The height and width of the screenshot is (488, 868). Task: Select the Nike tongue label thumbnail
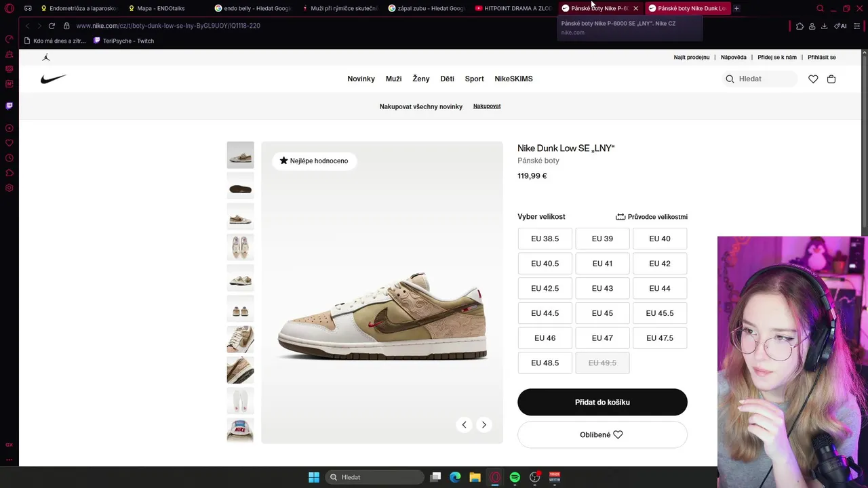[x=241, y=431]
